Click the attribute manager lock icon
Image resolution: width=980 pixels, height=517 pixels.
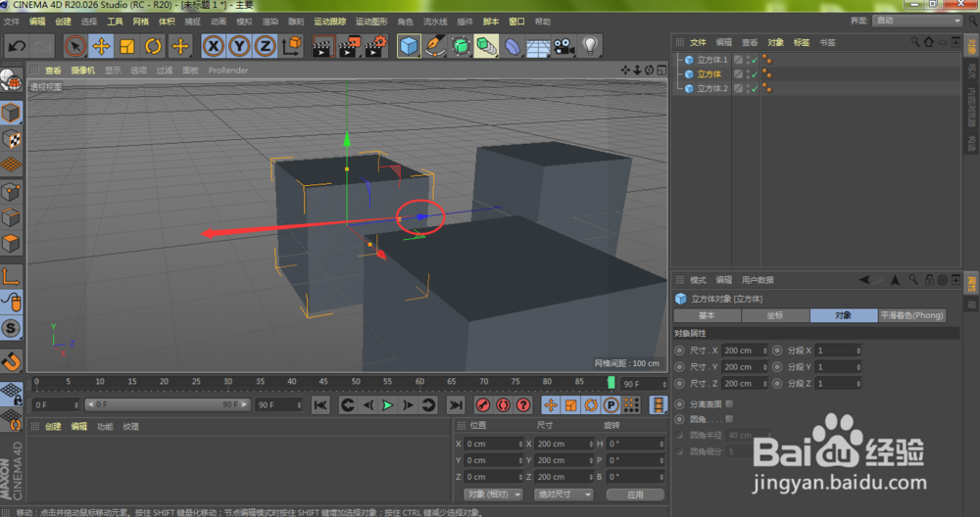tap(929, 280)
